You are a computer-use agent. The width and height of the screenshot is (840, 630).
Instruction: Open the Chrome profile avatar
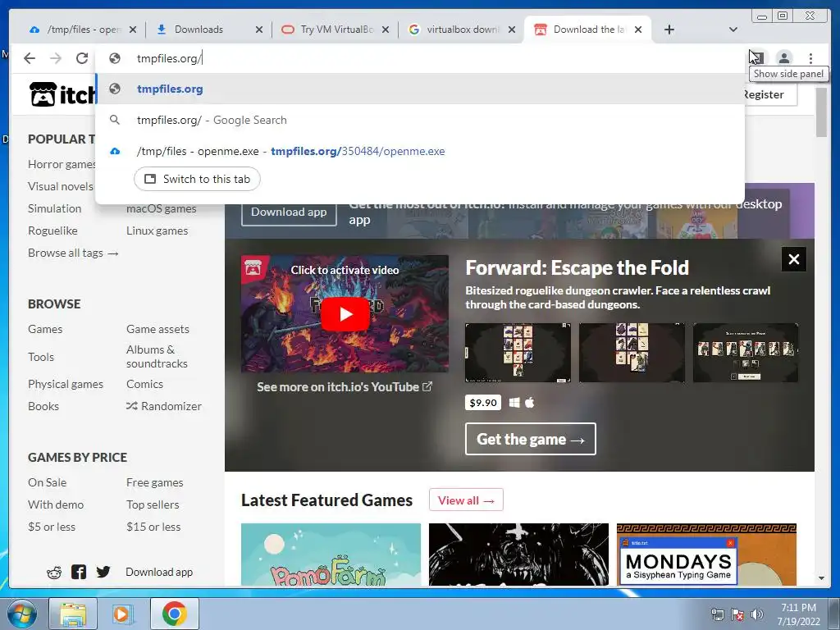click(x=784, y=58)
